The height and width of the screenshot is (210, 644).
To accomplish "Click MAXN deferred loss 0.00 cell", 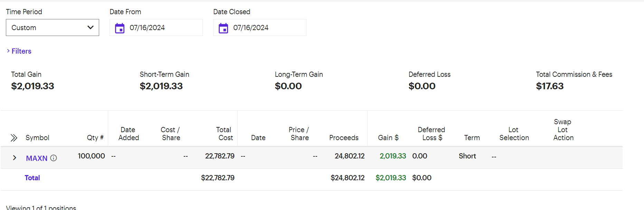I will click(x=420, y=156).
